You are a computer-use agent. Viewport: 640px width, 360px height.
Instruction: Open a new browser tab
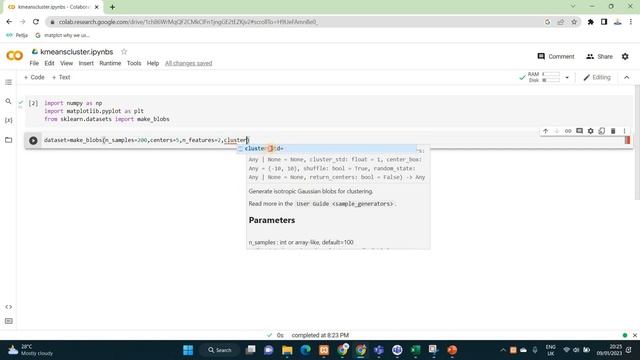tap(112, 7)
